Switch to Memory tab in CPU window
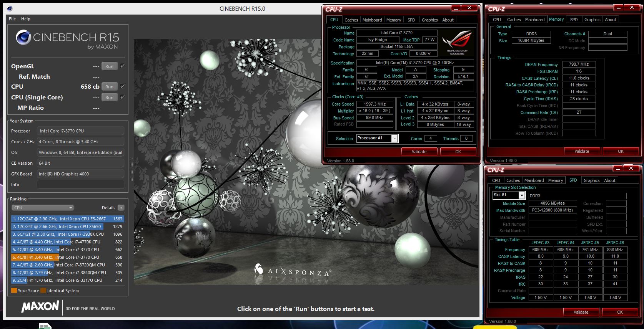This screenshot has height=329, width=644. point(393,20)
